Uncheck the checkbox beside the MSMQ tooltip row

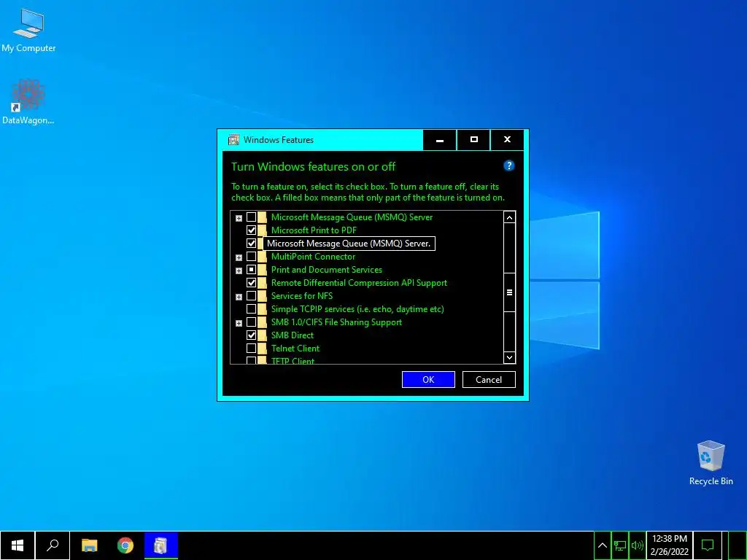pos(251,244)
